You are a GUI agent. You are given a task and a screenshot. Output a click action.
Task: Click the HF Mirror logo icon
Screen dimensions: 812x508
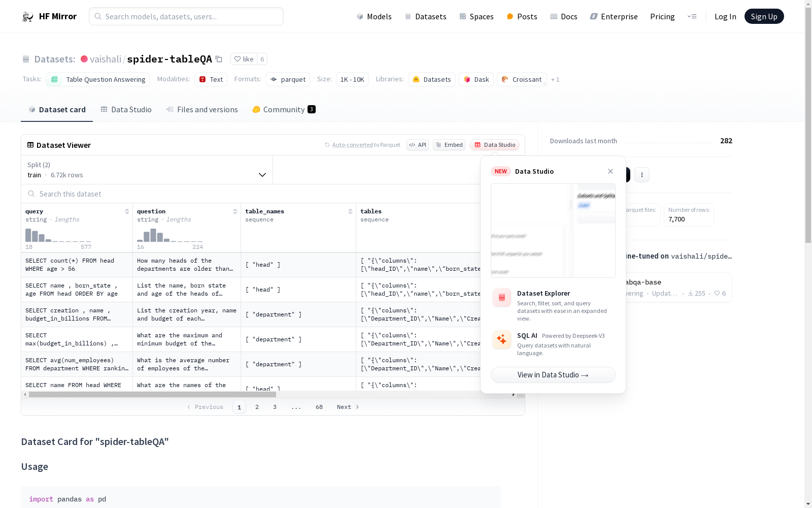click(x=28, y=16)
